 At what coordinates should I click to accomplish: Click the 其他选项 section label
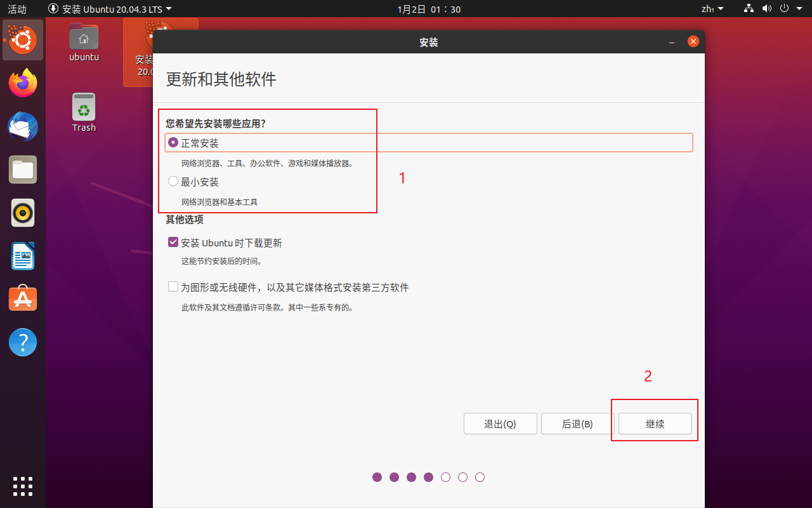[185, 219]
